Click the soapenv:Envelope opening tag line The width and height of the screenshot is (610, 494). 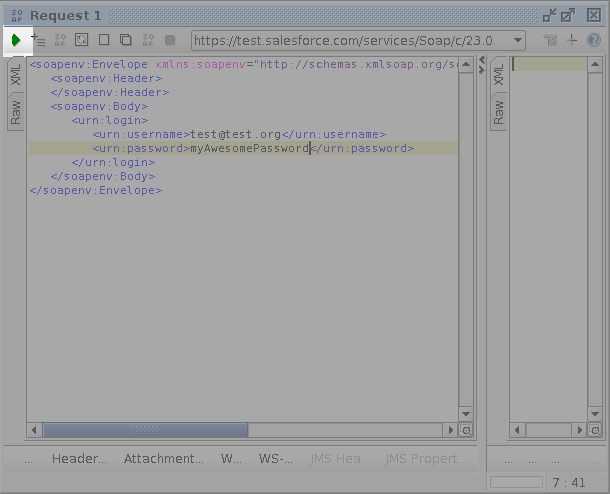pos(244,64)
